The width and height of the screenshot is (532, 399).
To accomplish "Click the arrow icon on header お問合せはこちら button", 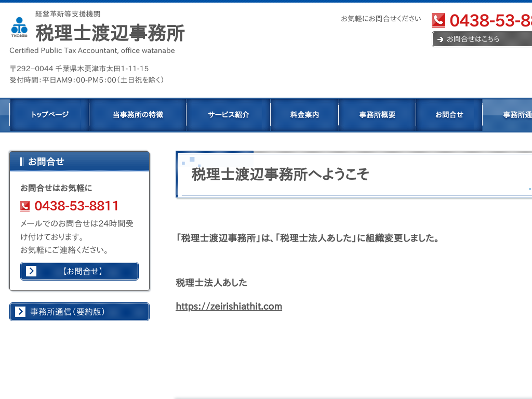I will 440,39.
